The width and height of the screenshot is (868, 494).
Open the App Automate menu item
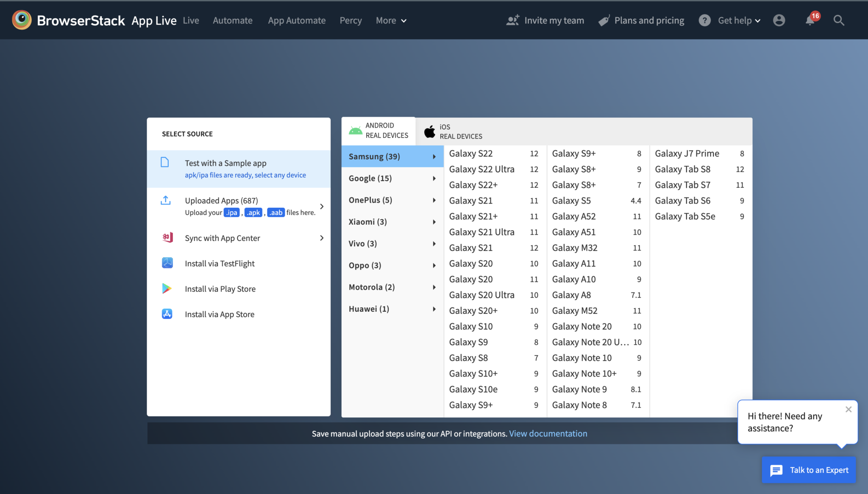[x=297, y=20]
